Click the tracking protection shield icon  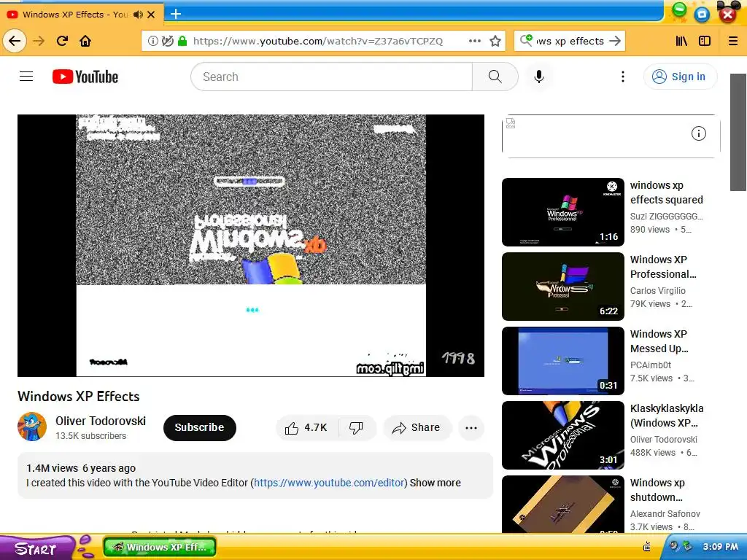168,41
